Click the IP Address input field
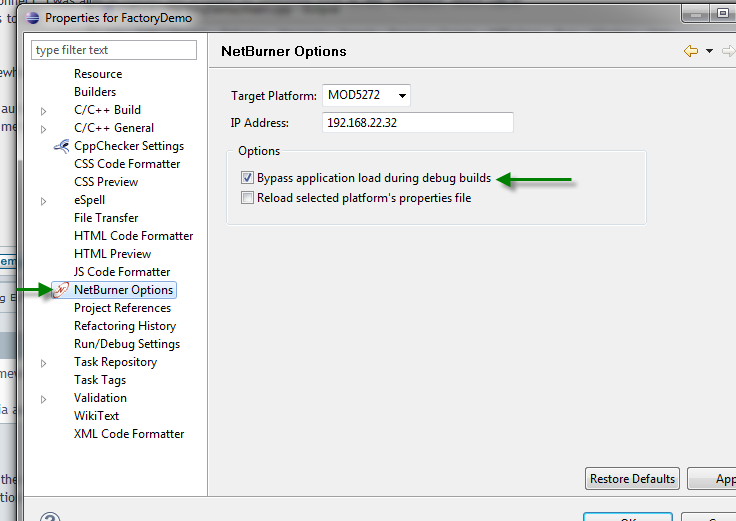 pos(418,123)
